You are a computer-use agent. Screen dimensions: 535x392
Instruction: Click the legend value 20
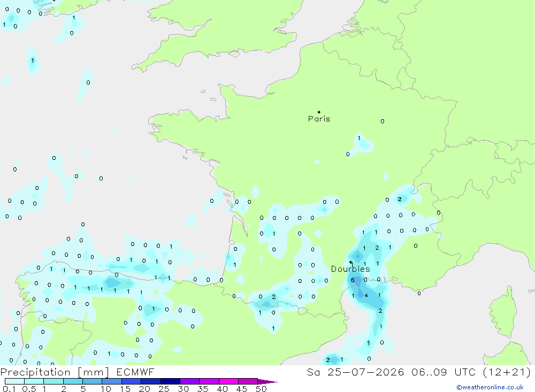[x=144, y=389]
